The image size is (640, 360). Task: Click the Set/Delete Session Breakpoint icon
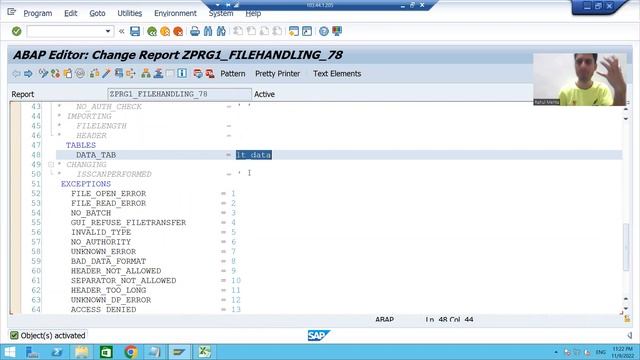[198, 73]
